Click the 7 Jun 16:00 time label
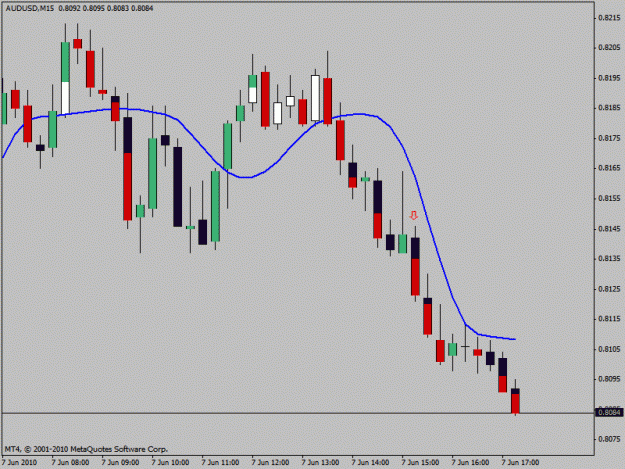The width and height of the screenshot is (625, 469). coord(470,462)
